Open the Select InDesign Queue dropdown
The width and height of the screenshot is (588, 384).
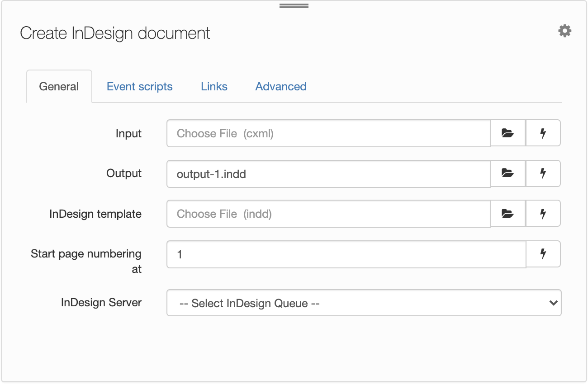364,303
